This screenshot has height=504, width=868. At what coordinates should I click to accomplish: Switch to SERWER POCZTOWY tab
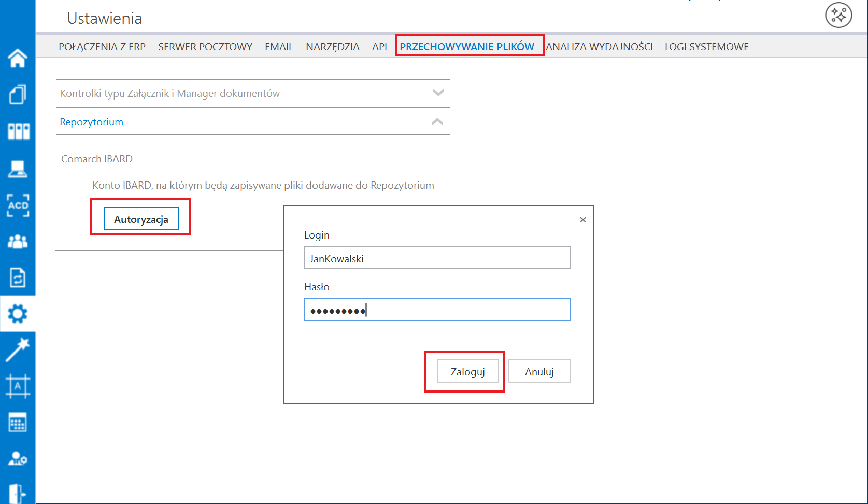205,47
